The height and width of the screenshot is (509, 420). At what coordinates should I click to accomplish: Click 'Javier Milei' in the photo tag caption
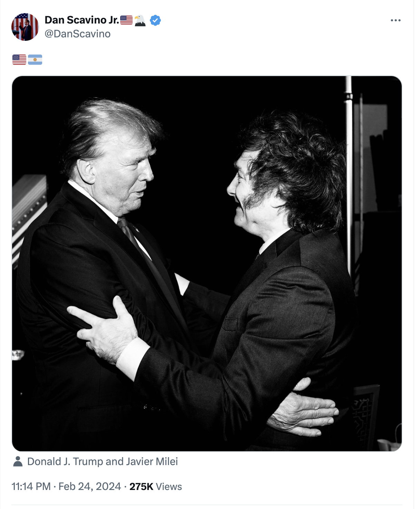click(152, 462)
